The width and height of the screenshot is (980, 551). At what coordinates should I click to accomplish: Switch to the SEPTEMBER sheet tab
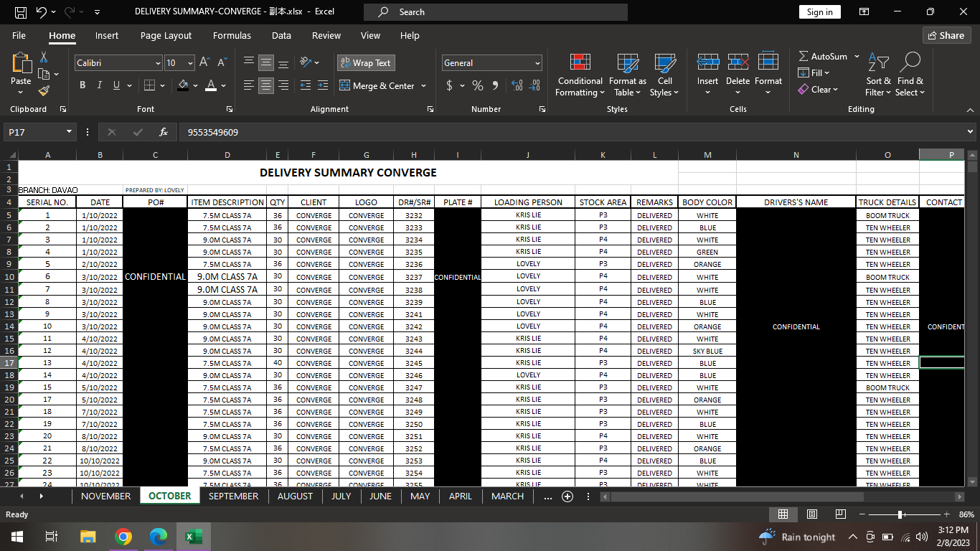point(233,496)
